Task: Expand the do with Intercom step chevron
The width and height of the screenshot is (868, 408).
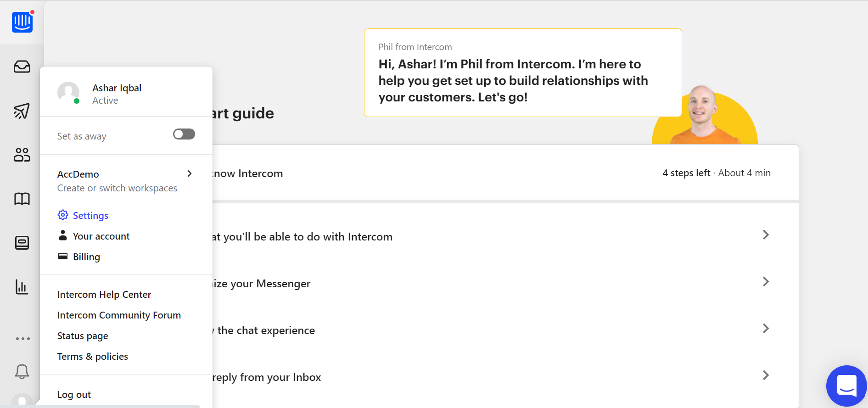Action: tap(766, 235)
